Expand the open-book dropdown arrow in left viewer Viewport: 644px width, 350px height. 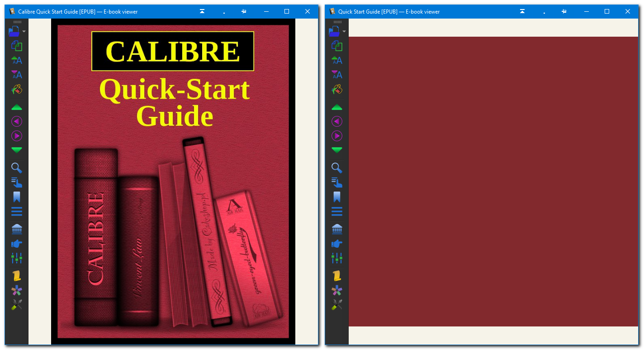click(24, 32)
